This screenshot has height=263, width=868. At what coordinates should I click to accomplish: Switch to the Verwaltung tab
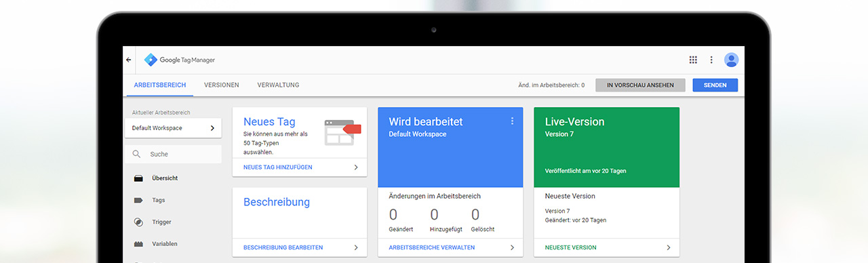(278, 85)
